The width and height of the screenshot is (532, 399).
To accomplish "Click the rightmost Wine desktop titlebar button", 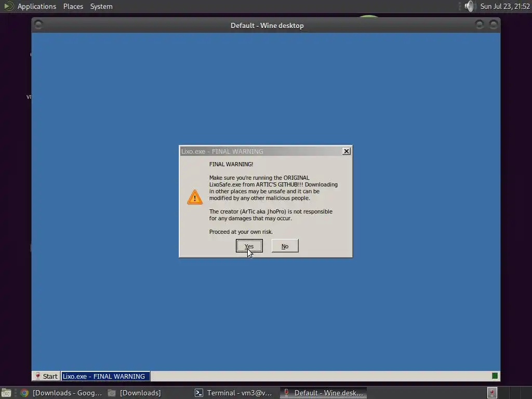I will coord(494,24).
